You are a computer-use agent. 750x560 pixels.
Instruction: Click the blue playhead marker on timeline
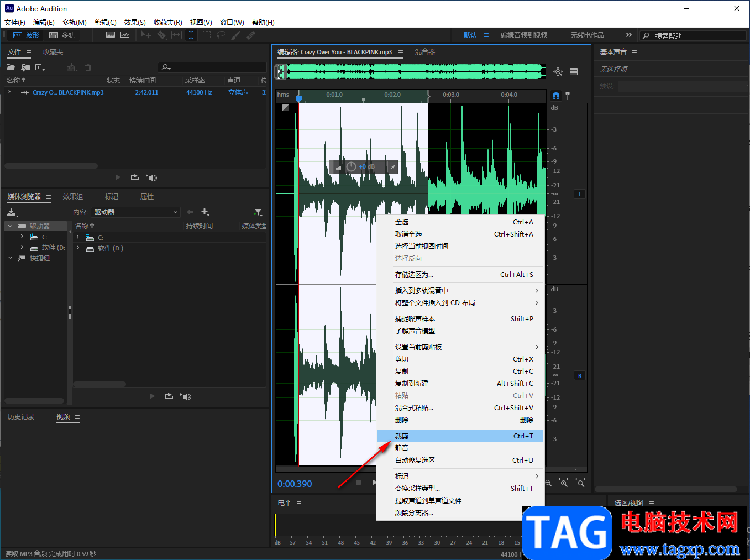[x=299, y=98]
